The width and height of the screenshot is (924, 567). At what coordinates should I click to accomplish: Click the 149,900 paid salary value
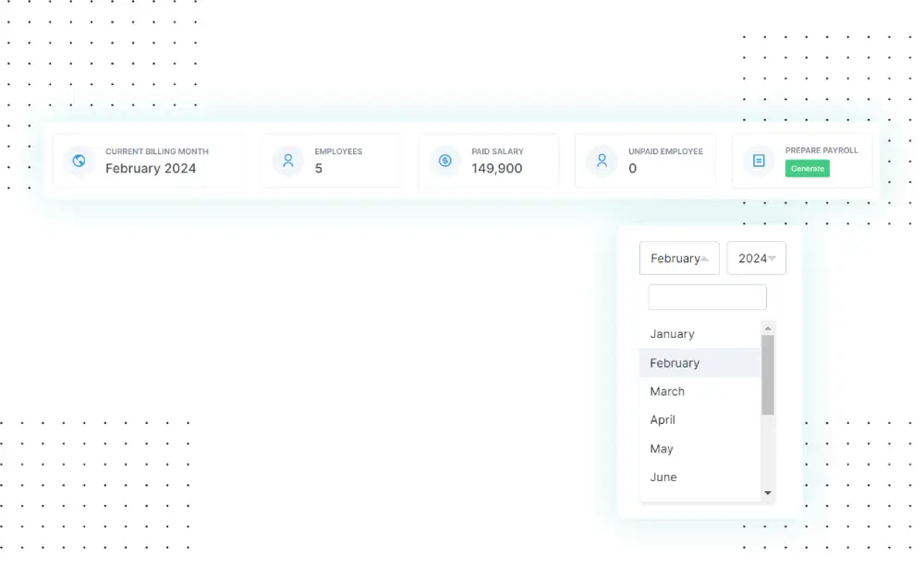pos(496,169)
